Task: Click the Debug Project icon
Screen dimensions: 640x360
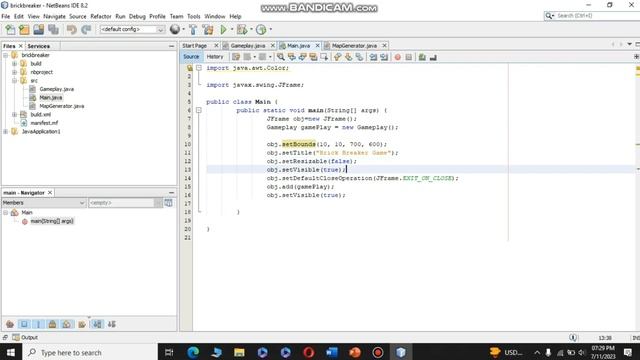Action: point(242,29)
